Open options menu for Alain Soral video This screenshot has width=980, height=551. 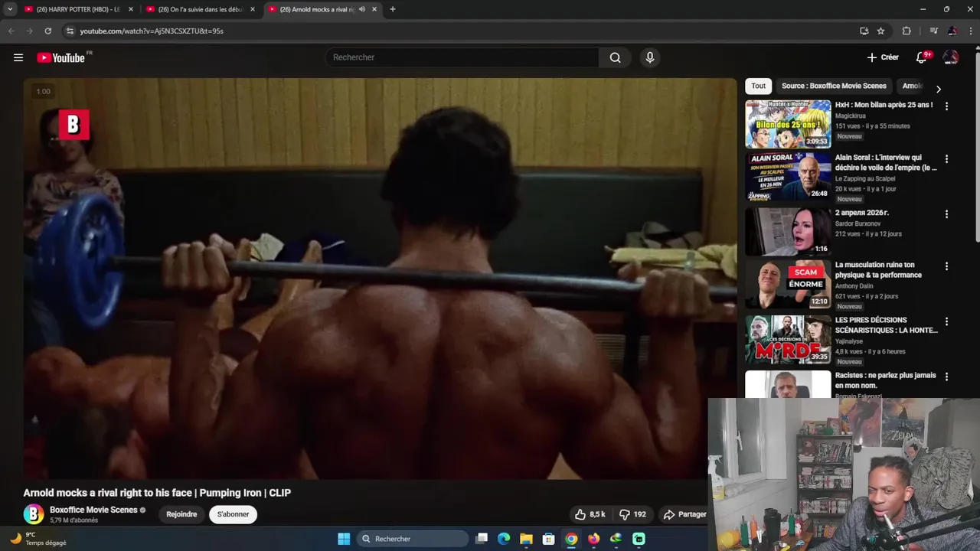pyautogui.click(x=946, y=159)
